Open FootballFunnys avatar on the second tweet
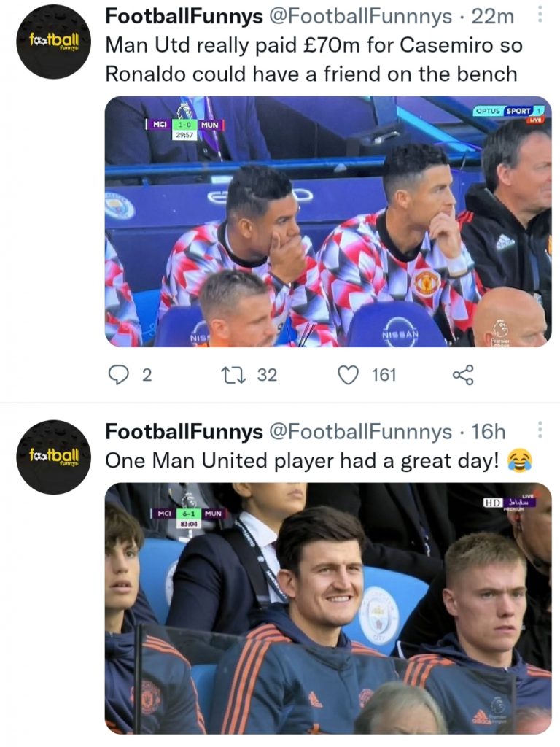The width and height of the screenshot is (560, 747). 54,457
